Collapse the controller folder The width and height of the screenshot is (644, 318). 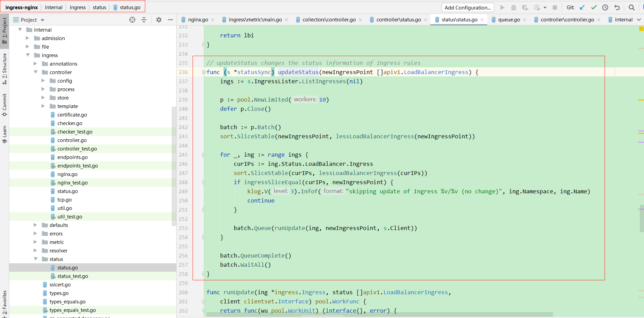coord(36,72)
